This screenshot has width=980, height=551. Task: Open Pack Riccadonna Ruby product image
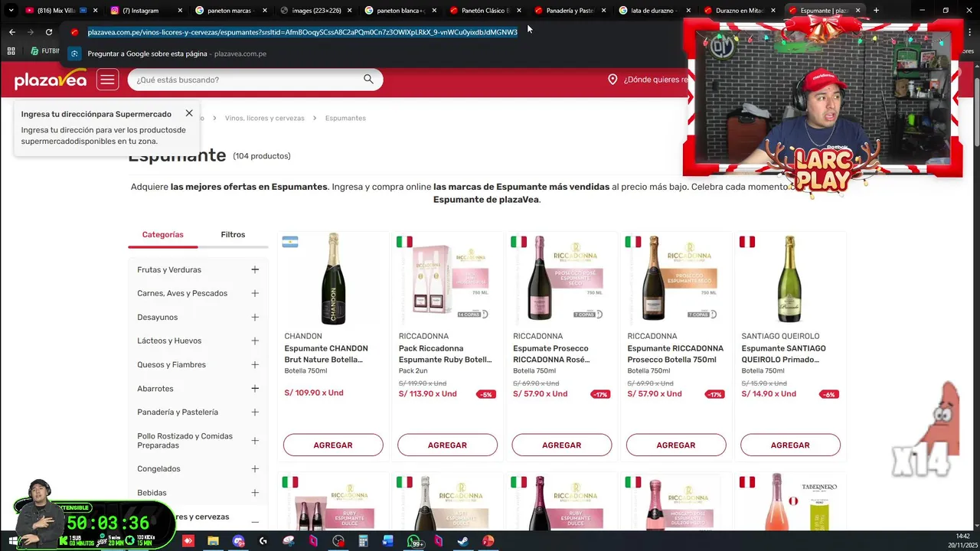click(x=447, y=281)
